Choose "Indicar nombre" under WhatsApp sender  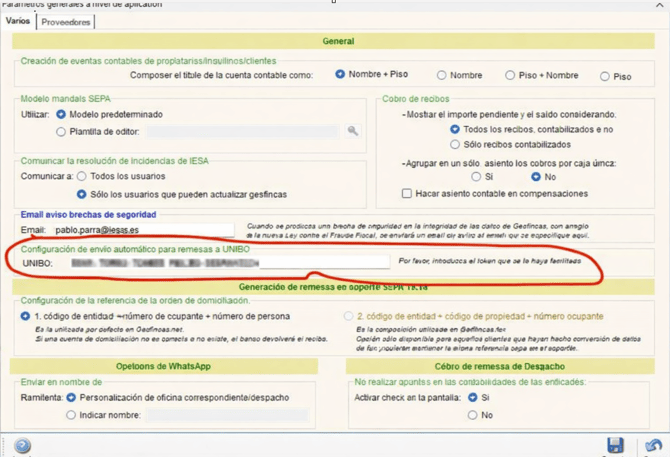pos(71,415)
